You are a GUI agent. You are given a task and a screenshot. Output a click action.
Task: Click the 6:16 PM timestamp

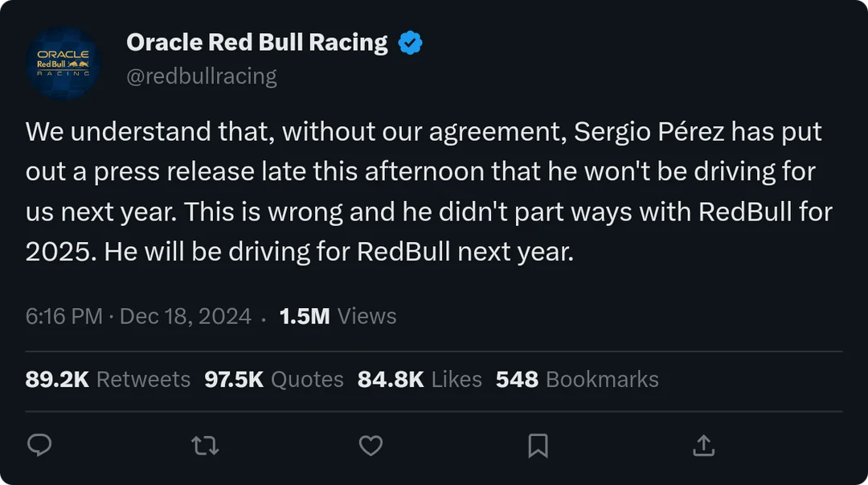point(63,316)
